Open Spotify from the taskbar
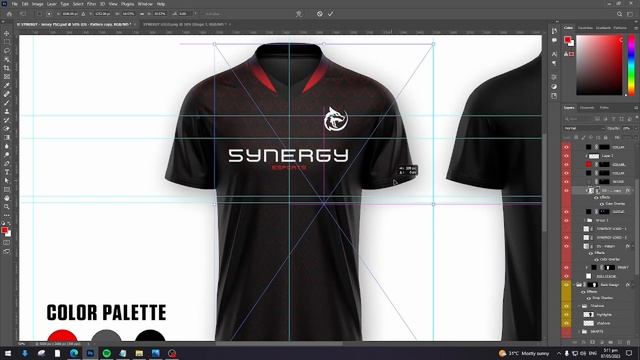640x360 pixels. point(107,353)
